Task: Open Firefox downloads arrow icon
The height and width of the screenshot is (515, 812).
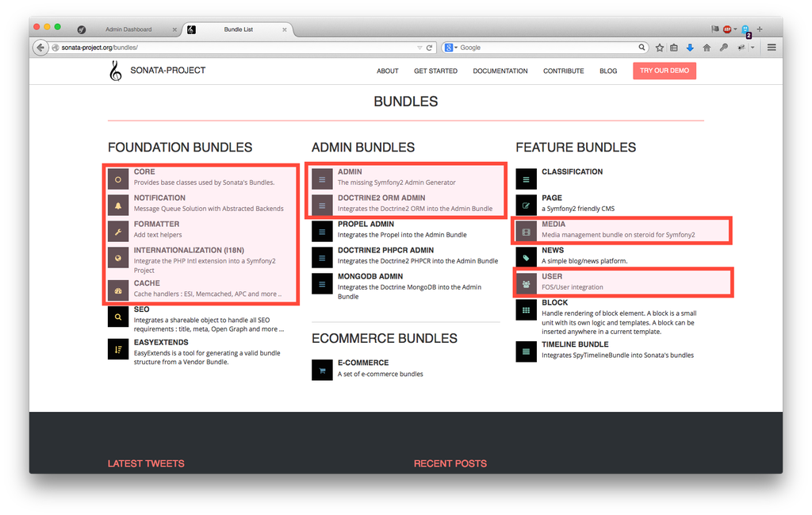Action: coord(690,48)
